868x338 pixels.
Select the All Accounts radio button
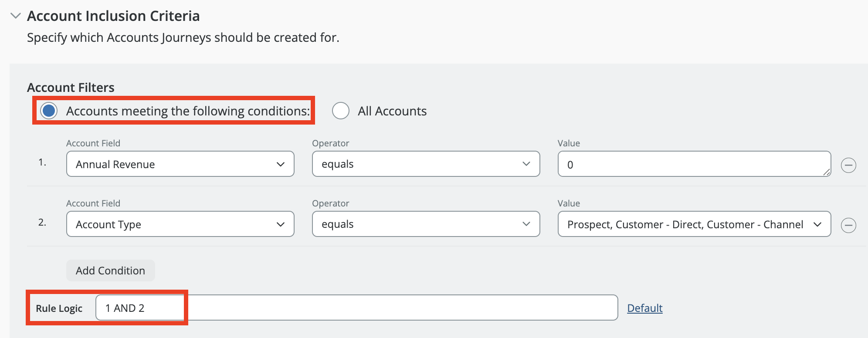[341, 111]
